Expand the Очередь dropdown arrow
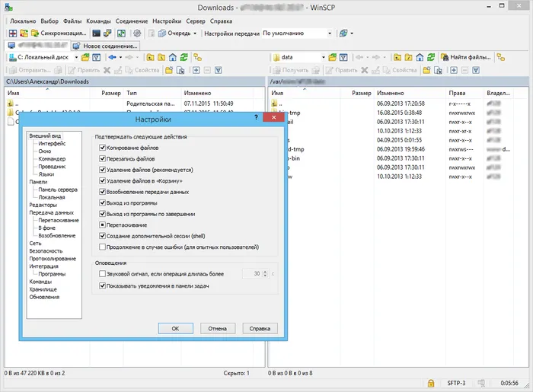533x392 pixels. point(195,33)
